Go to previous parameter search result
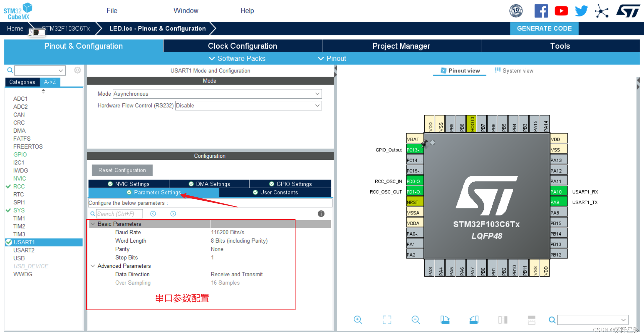This screenshot has height=336, width=644. (153, 214)
